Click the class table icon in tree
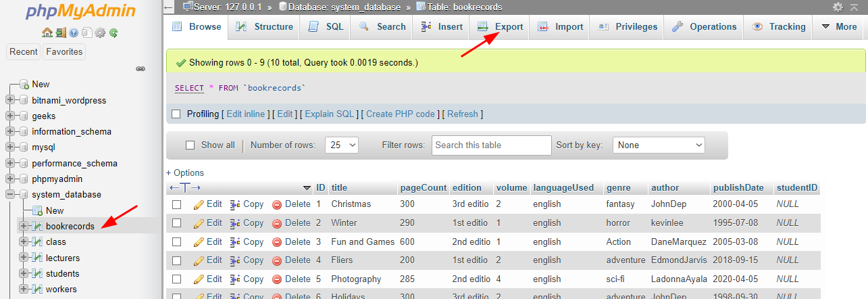The width and height of the screenshot is (868, 299). coord(38,241)
